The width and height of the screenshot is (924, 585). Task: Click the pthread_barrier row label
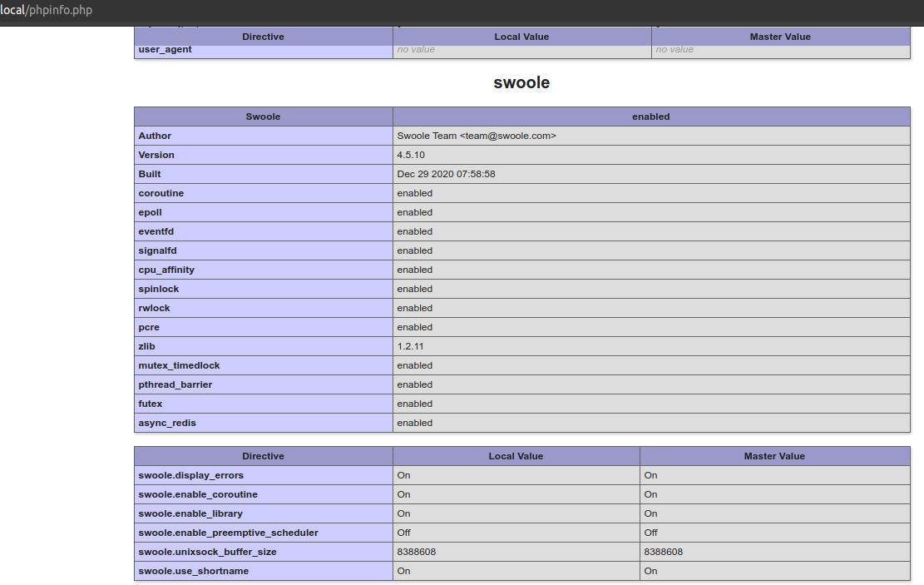(175, 384)
